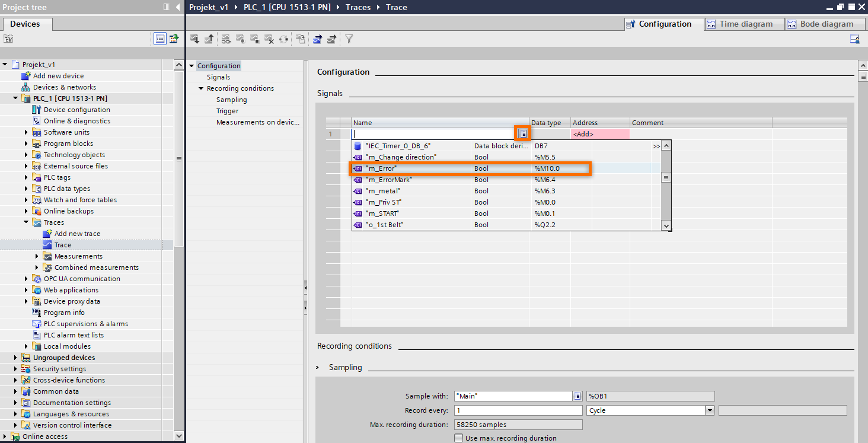Select Trigger in the configuration navigation
This screenshot has height=443, width=868.
227,111
